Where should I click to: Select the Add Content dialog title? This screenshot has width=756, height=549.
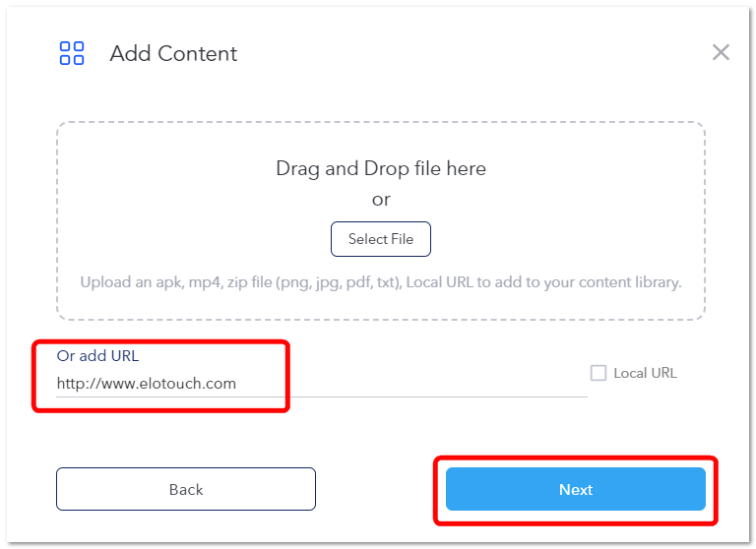pos(173,53)
